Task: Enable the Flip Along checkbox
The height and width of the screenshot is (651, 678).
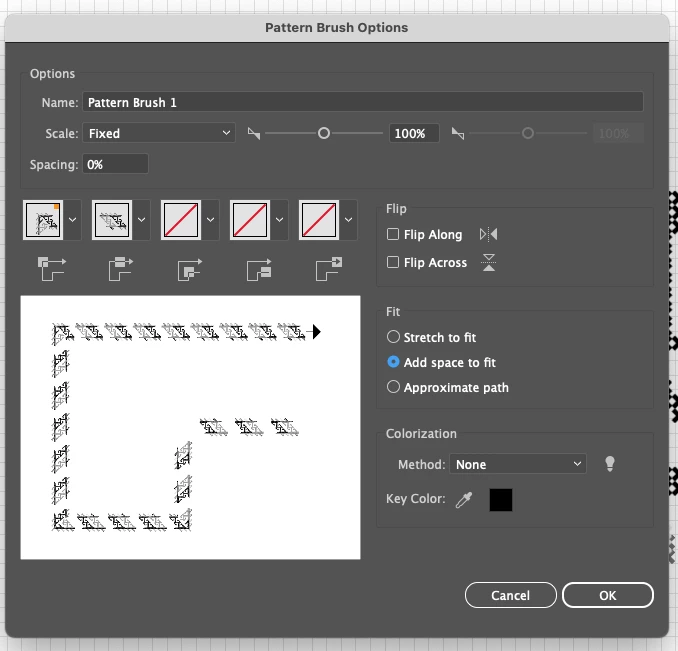Action: pyautogui.click(x=393, y=234)
